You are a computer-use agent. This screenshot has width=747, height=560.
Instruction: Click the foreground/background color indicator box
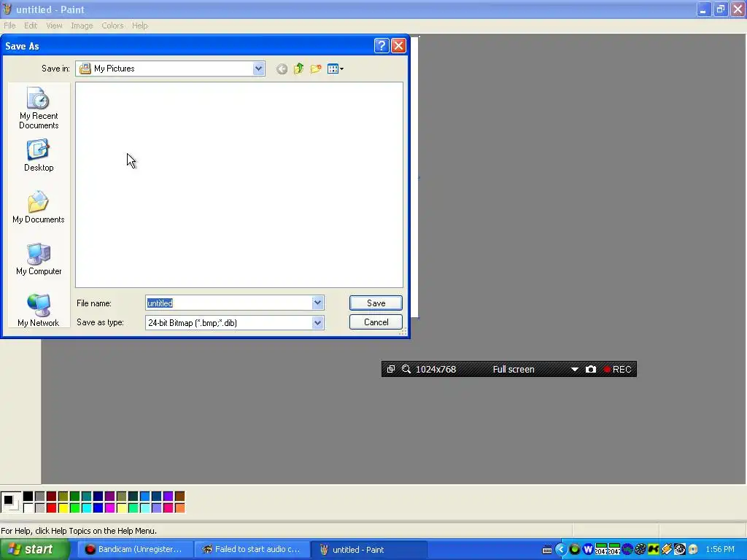10,502
